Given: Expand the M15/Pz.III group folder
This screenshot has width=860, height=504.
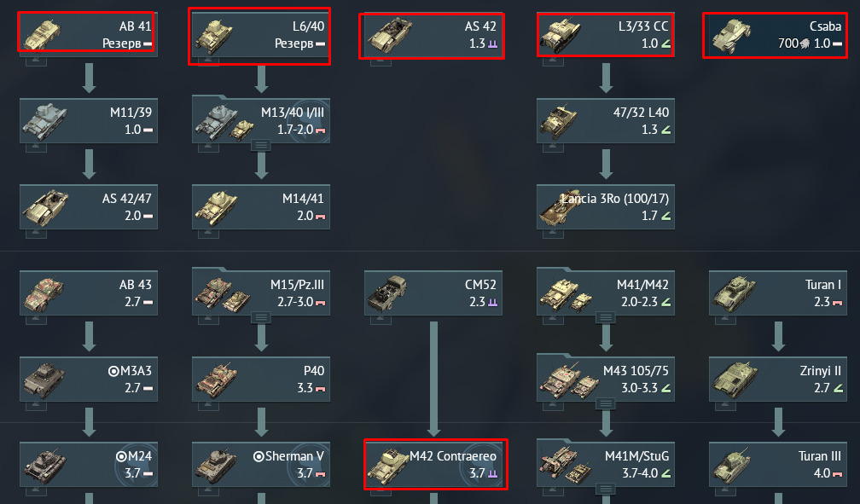Looking at the screenshot, I should [x=261, y=317].
